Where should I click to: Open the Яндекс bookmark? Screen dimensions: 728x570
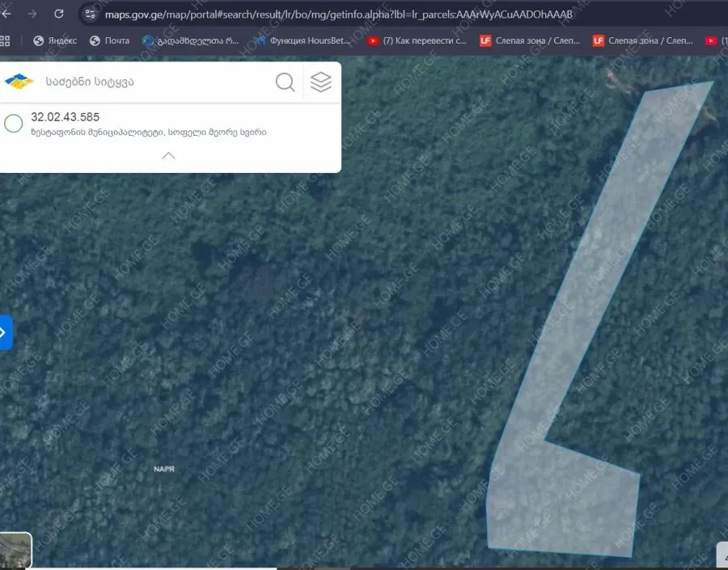click(x=55, y=40)
